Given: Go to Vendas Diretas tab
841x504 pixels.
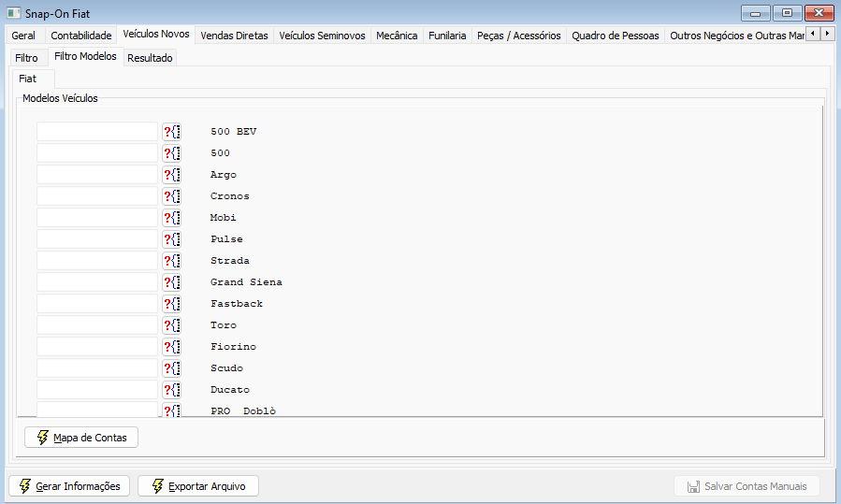Looking at the screenshot, I should point(235,36).
